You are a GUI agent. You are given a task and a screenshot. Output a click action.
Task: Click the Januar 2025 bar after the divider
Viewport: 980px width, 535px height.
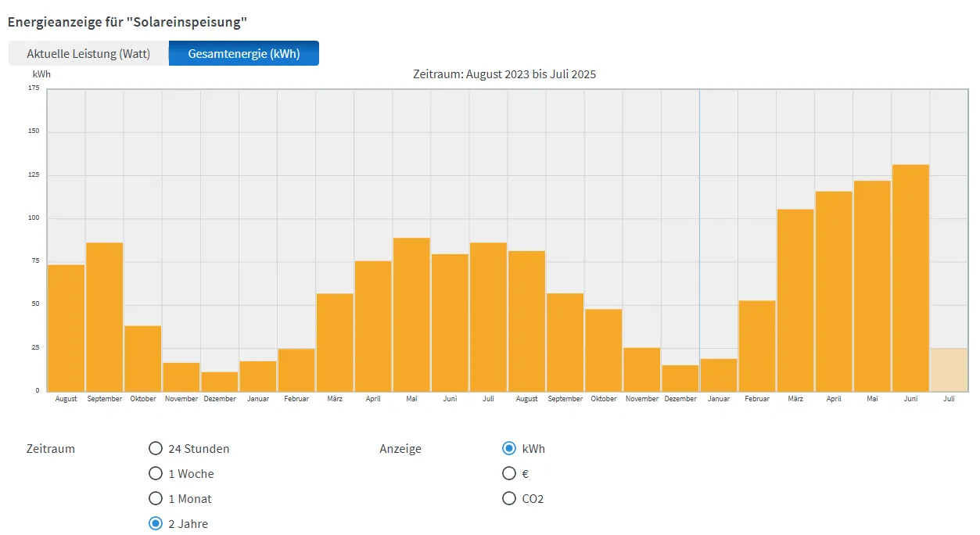(719, 375)
